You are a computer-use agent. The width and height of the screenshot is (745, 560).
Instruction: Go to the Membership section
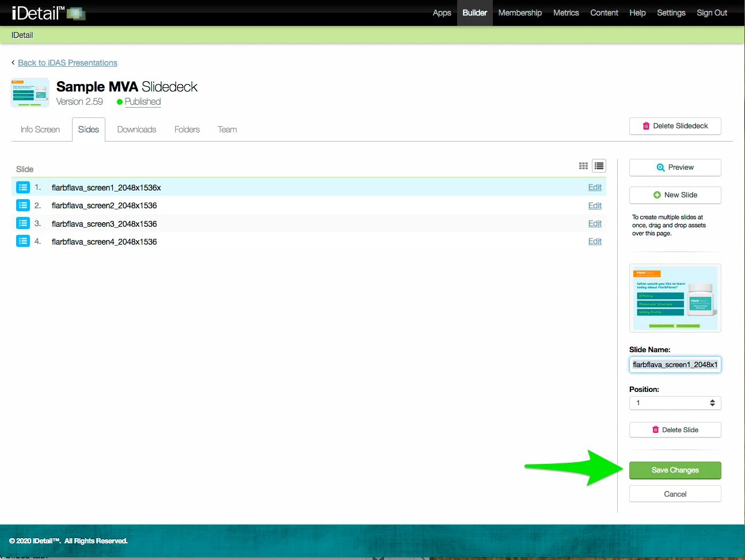(520, 13)
